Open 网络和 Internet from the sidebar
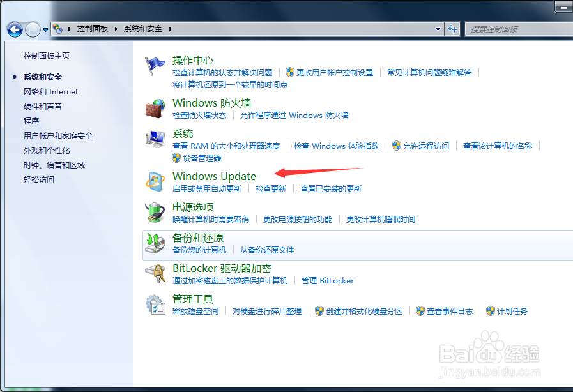573x392 pixels. (x=51, y=91)
